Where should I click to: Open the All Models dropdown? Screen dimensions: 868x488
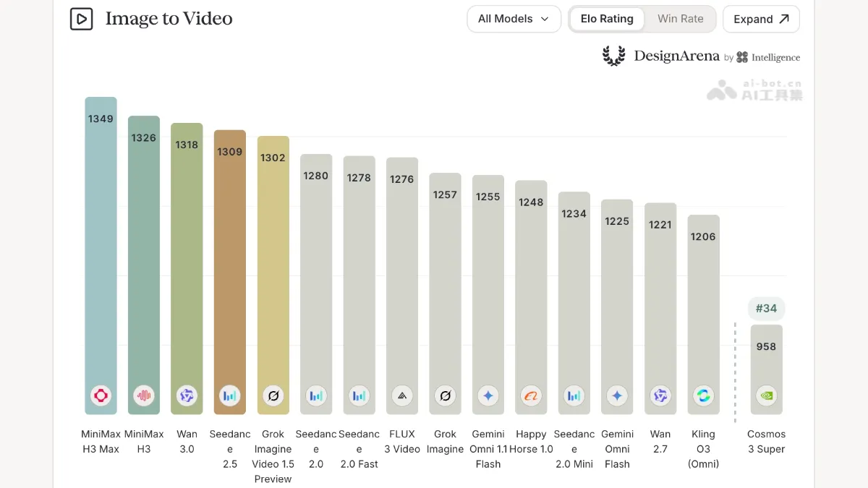(514, 19)
